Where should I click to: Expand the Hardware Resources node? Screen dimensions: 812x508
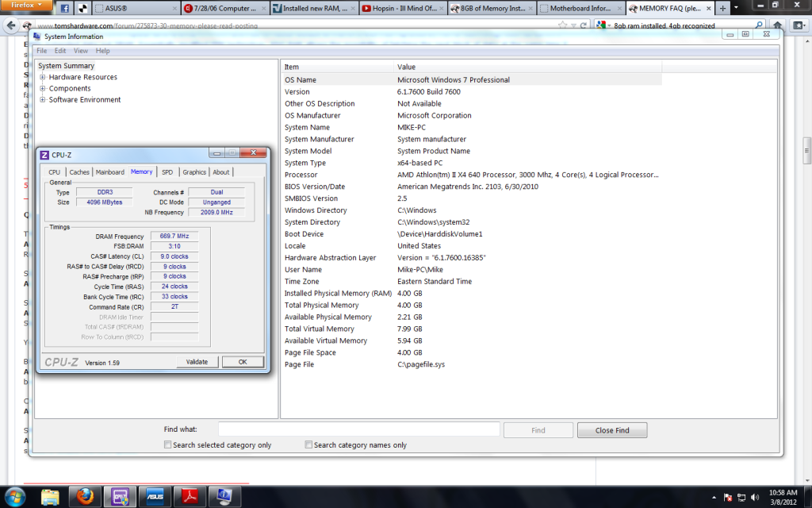point(43,77)
